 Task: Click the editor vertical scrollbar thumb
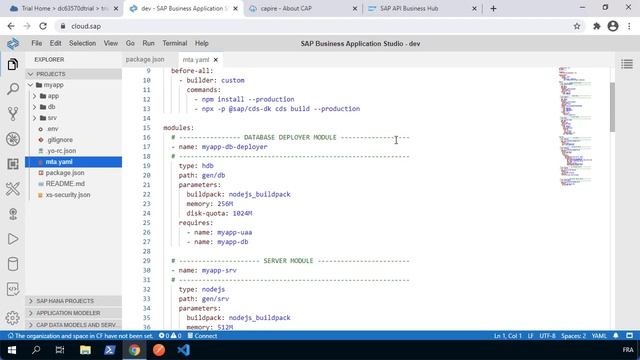(x=612, y=107)
